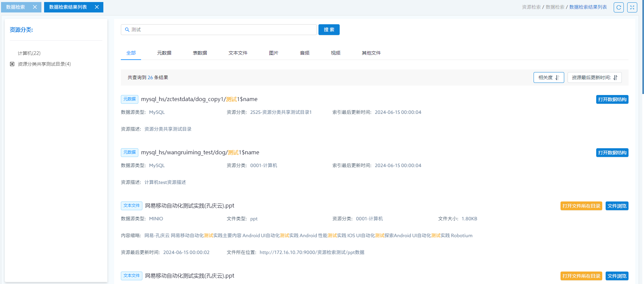This screenshot has height=284, width=644.
Task: Click 资源检索 breadcrumb
Action: pyautogui.click(x=531, y=7)
